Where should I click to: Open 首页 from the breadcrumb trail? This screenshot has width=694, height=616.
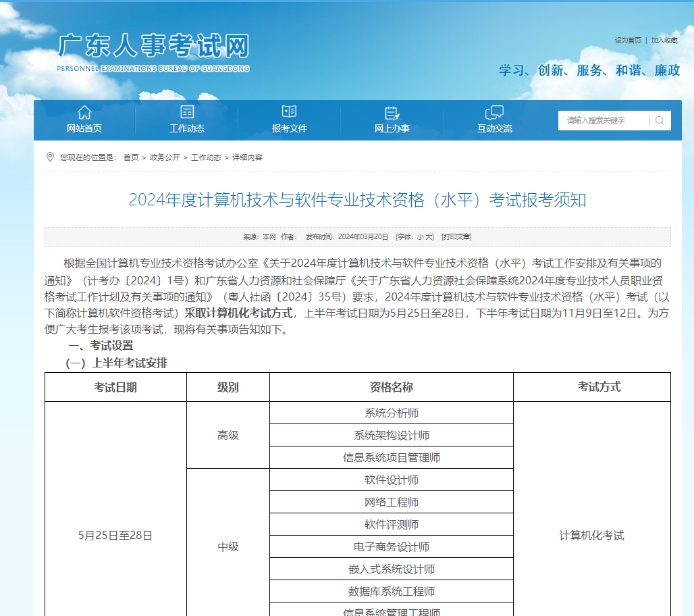(x=131, y=157)
